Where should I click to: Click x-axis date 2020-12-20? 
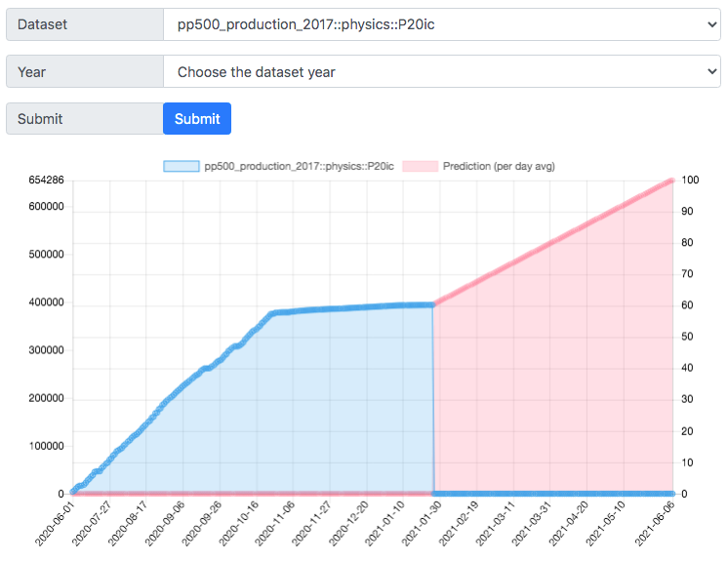(x=348, y=524)
